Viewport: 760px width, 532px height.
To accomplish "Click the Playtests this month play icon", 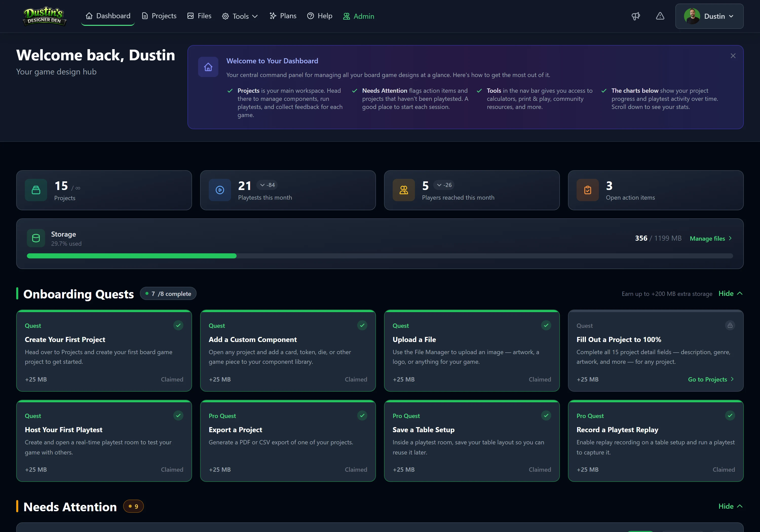I will [x=220, y=190].
